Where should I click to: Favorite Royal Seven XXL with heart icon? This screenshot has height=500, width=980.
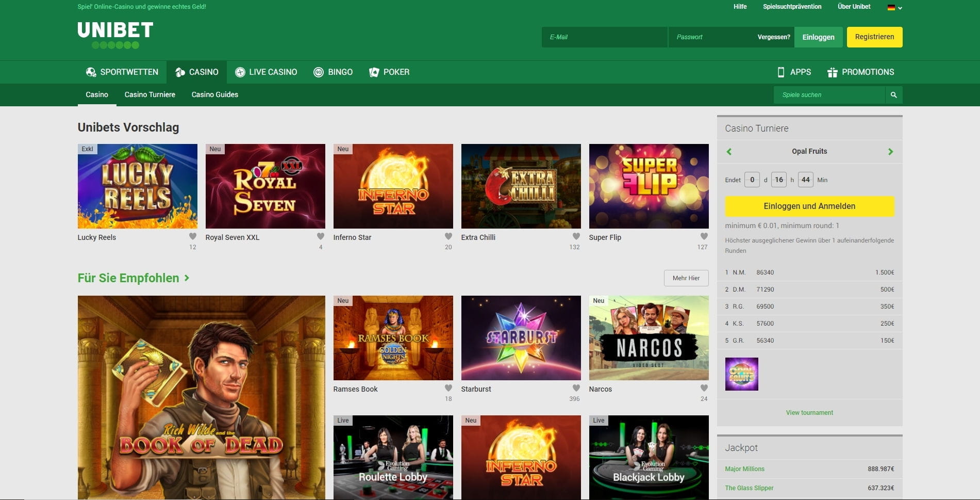pos(321,236)
